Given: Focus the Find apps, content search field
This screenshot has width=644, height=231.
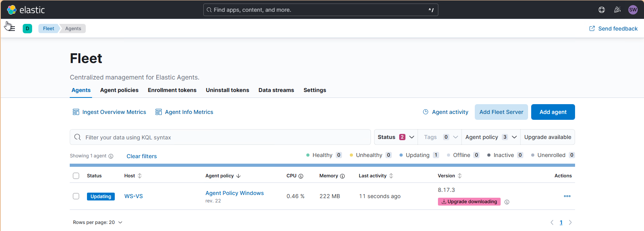Looking at the screenshot, I should (320, 10).
